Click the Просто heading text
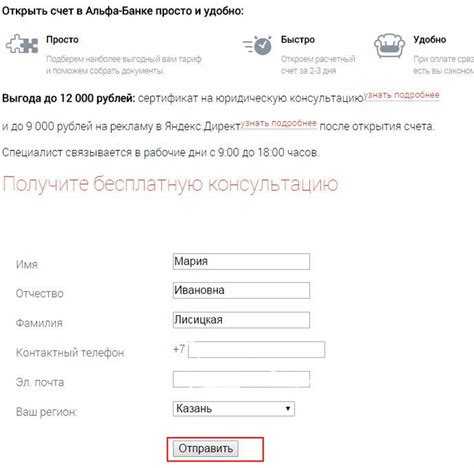This screenshot has width=474, height=468. point(62,40)
